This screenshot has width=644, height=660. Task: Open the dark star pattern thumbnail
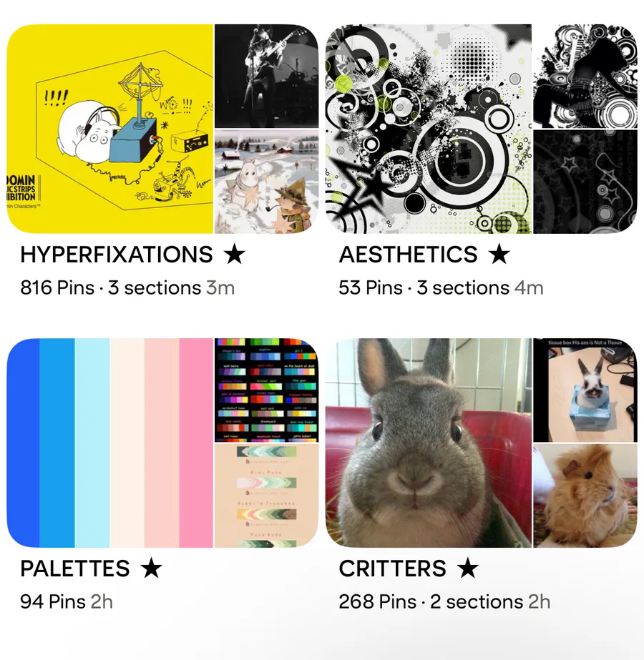point(585,182)
